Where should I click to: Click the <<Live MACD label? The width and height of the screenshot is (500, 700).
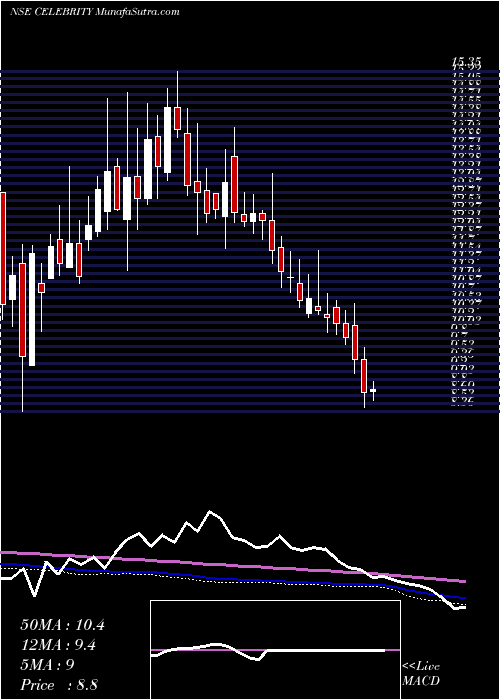(x=421, y=674)
